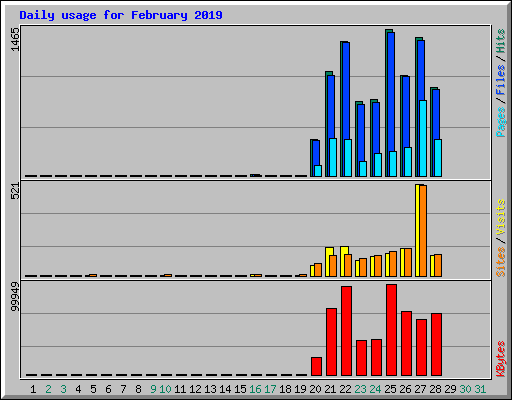
Task: Click the Sites legend label
Action: pos(500,262)
